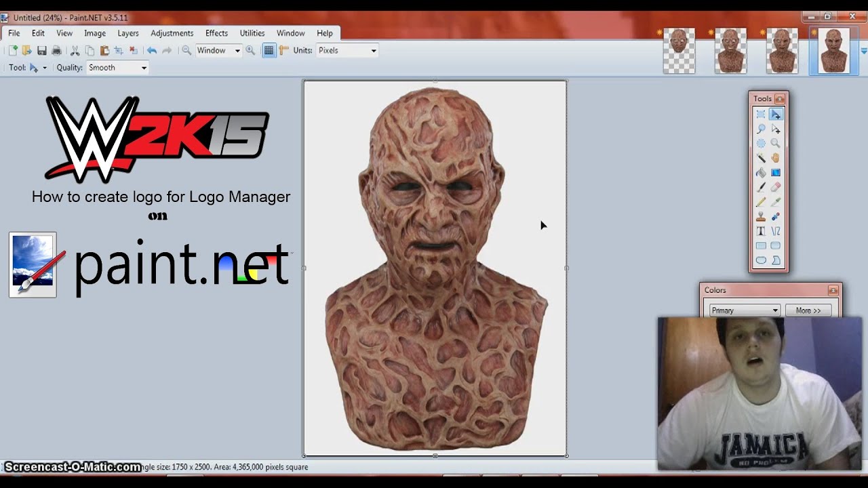Select the fourth highlighted image thumbnail
This screenshot has height=488, width=868.
point(833,51)
